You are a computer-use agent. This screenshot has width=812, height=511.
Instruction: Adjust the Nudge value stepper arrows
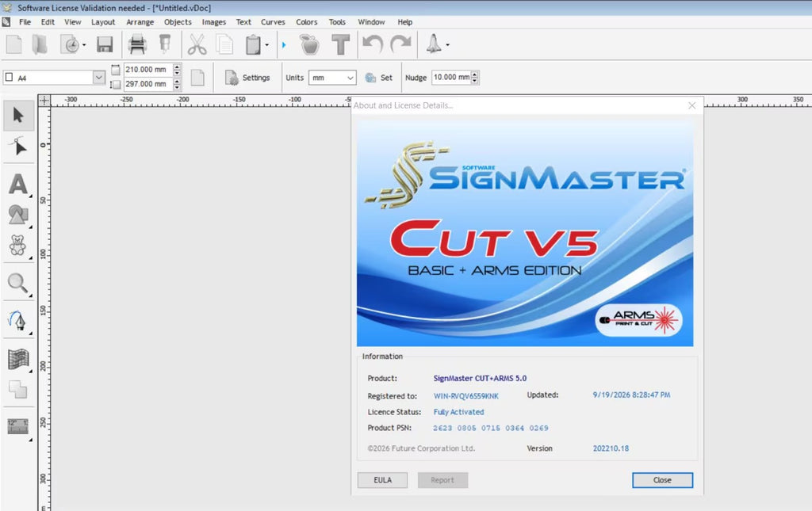coord(475,77)
